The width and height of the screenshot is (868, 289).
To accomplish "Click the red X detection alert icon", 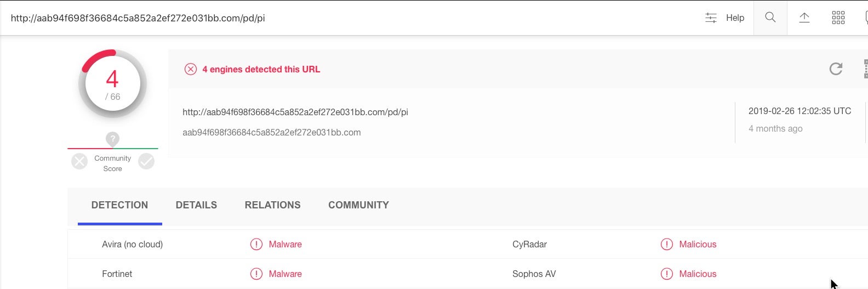I will (190, 69).
